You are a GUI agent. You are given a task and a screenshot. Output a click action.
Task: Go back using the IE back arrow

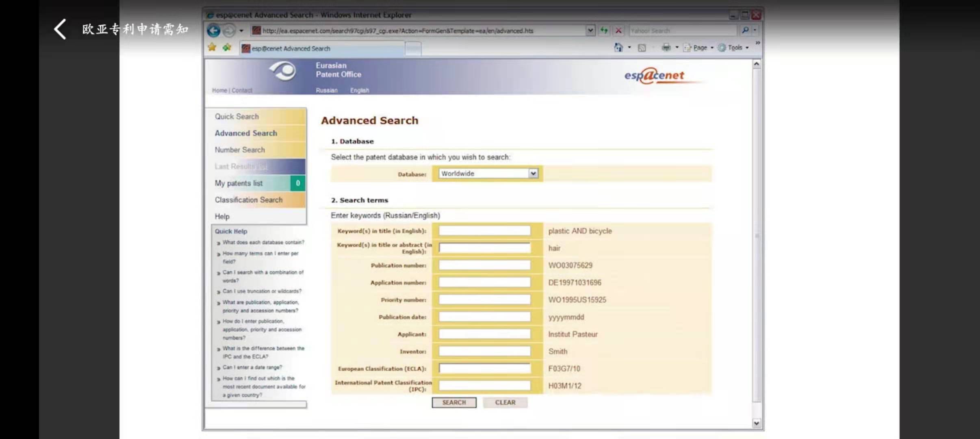214,30
